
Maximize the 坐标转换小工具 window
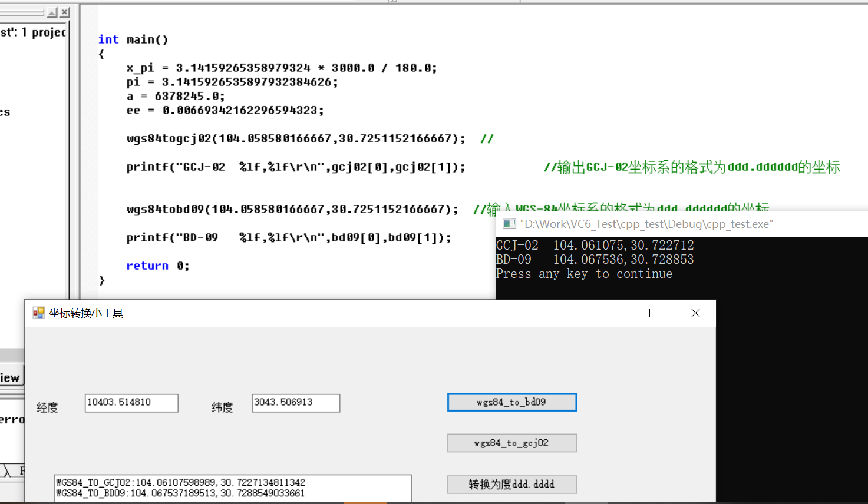point(654,313)
